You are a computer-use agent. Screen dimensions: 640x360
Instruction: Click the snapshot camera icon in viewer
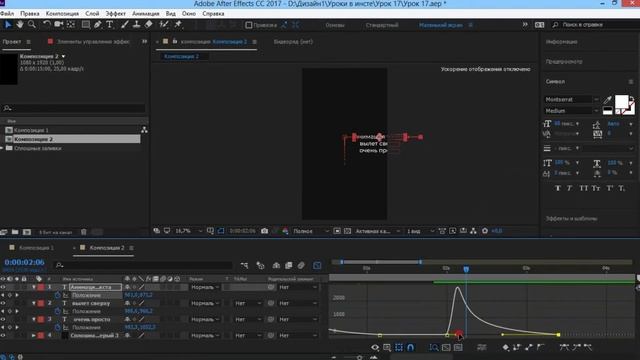(264, 231)
